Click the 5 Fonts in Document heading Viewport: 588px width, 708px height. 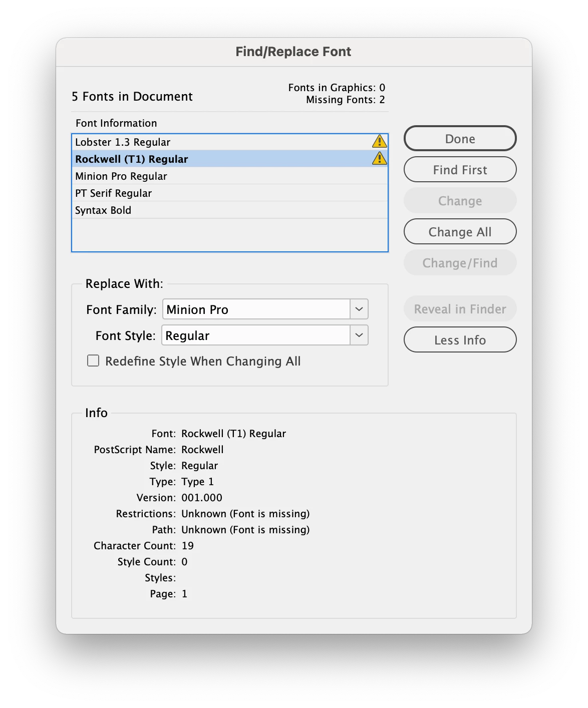point(132,96)
